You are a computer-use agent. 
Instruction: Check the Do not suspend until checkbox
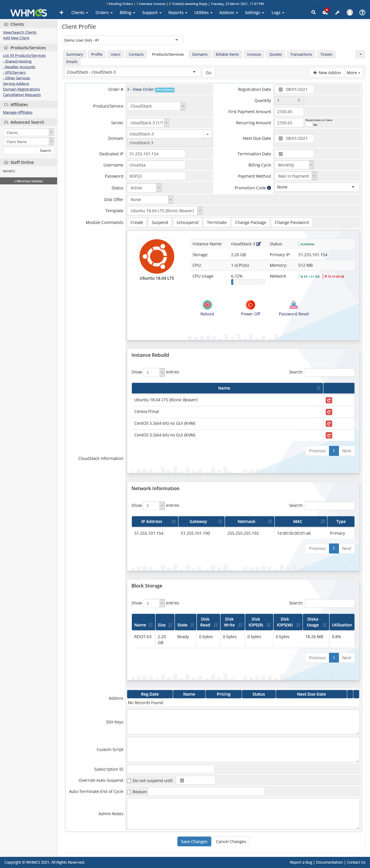pos(129,781)
